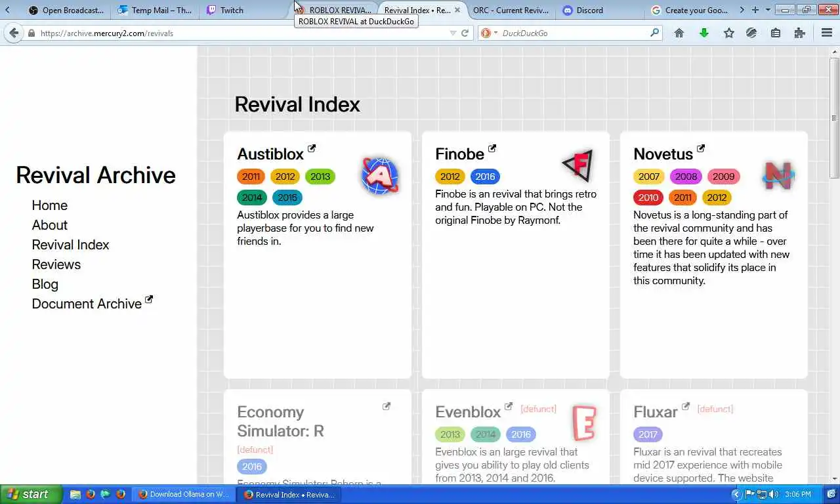Switch to Temp Mail tab

[x=156, y=10]
